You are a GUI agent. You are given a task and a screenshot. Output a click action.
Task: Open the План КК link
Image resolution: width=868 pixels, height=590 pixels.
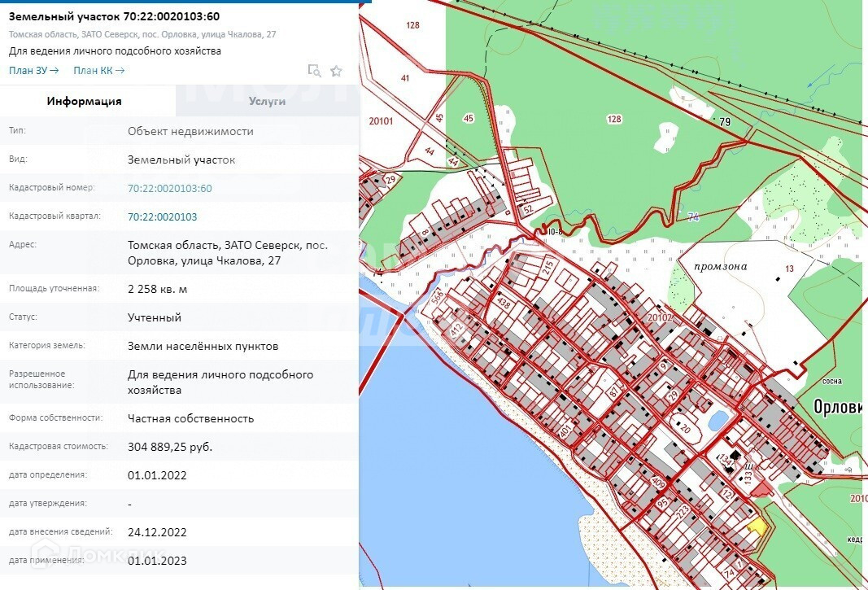[98, 71]
